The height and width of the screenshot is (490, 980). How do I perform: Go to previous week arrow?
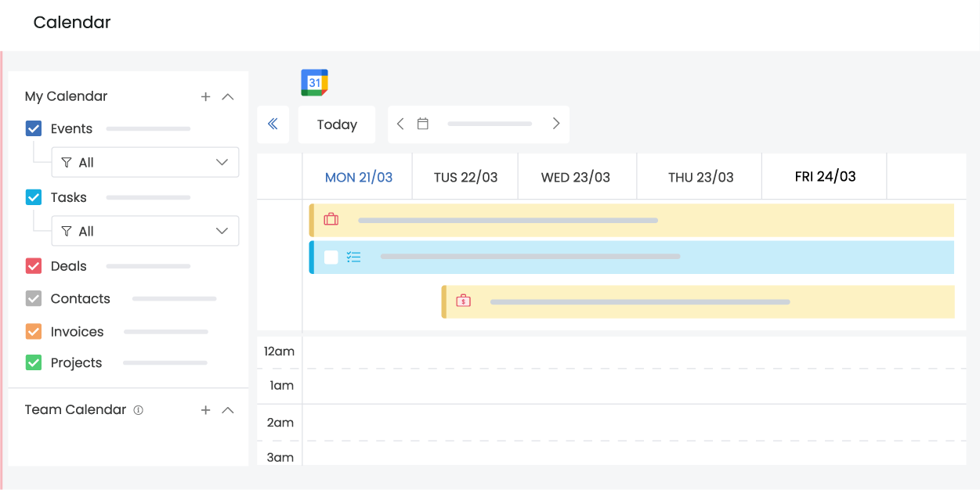point(400,124)
